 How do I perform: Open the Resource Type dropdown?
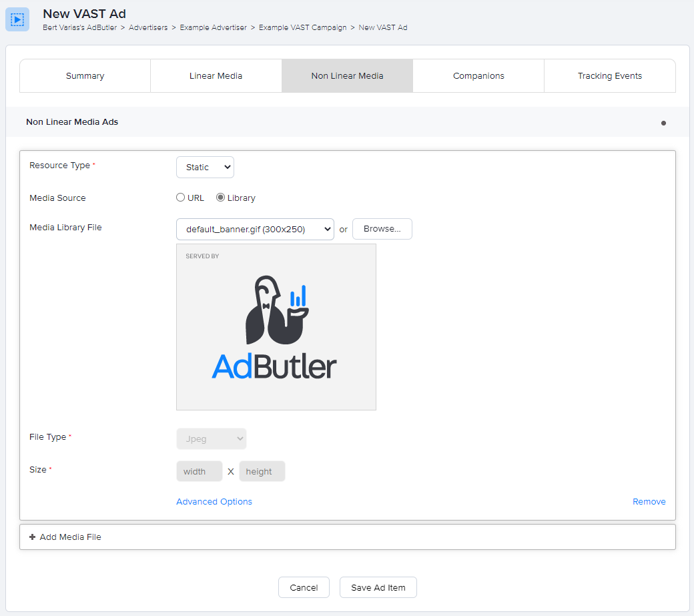(205, 167)
